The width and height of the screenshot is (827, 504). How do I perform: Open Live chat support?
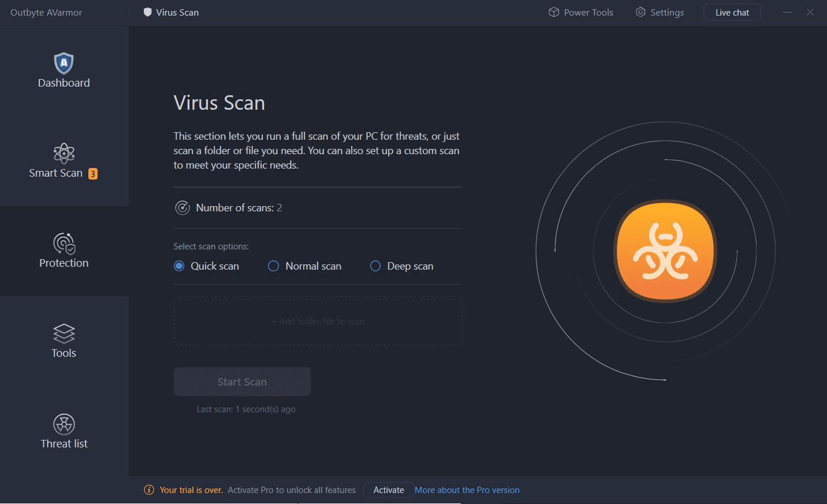[x=732, y=12]
